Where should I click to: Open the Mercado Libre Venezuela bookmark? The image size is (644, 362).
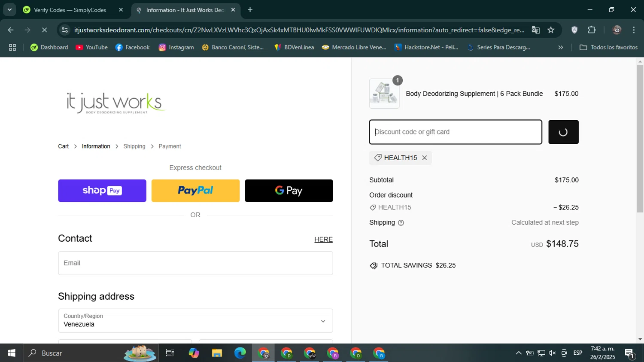coord(354,48)
